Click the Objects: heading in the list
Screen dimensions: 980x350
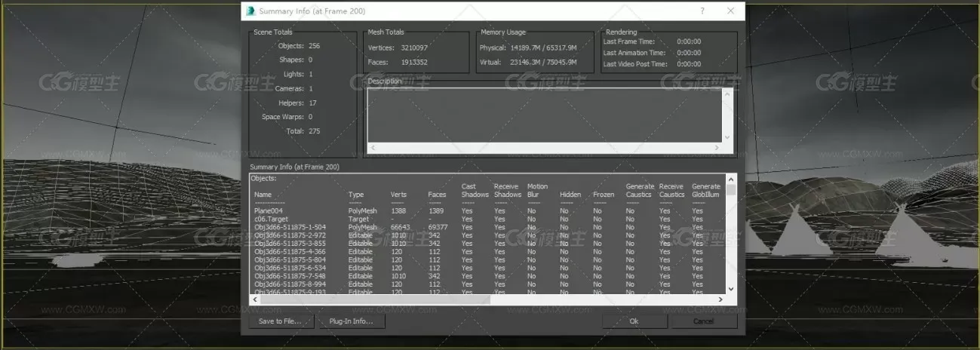coord(263,179)
